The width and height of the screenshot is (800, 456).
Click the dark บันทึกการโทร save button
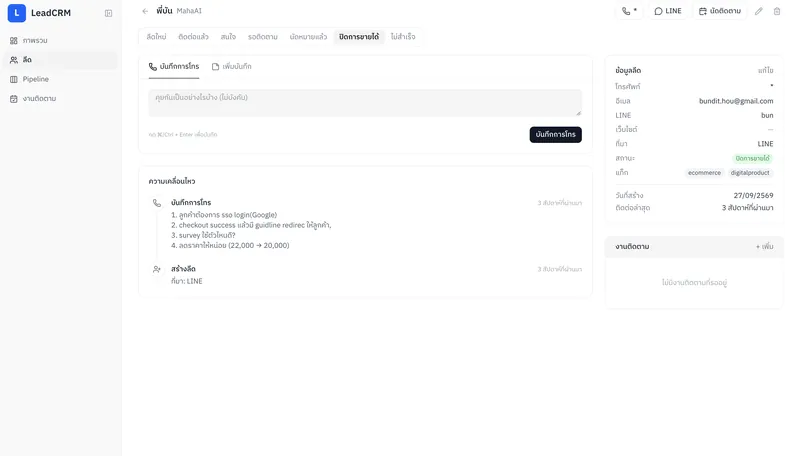(x=555, y=134)
